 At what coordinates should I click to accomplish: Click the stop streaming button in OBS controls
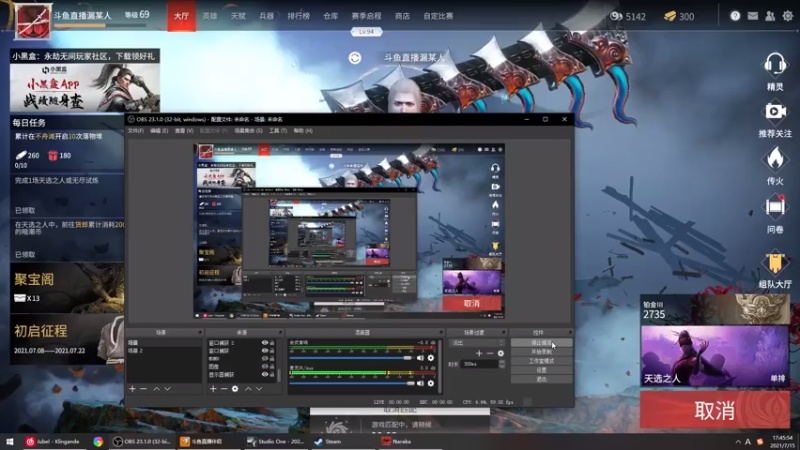(541, 343)
